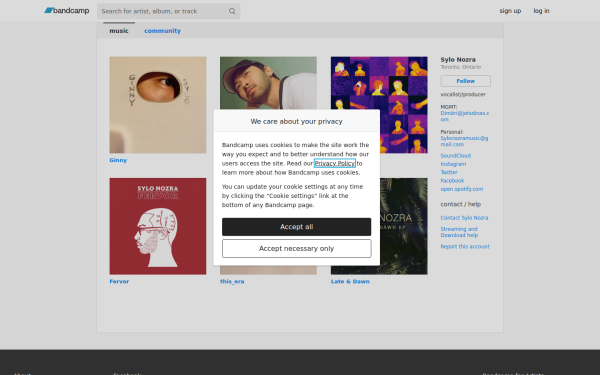Switch to the music tab
The width and height of the screenshot is (600, 375).
click(x=119, y=31)
